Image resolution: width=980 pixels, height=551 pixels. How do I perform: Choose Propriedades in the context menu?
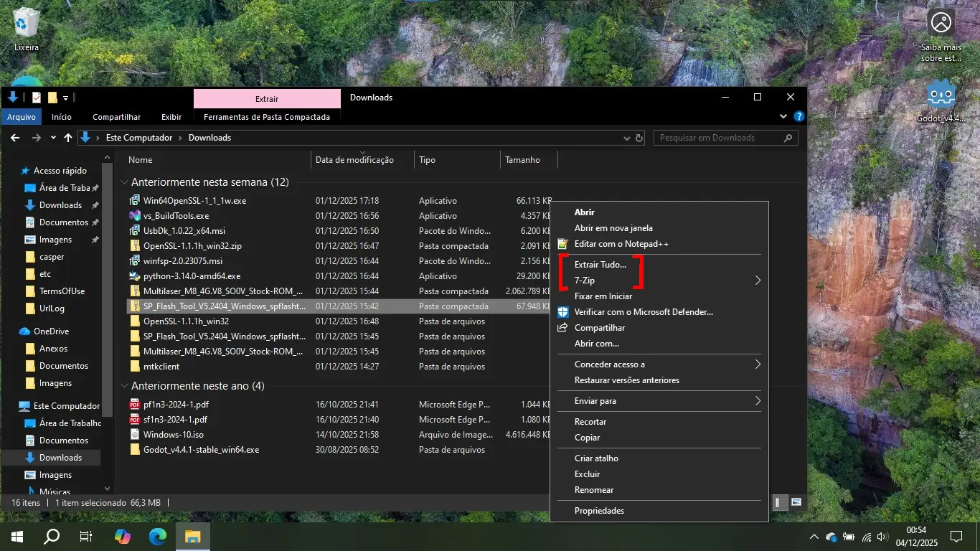pos(599,511)
